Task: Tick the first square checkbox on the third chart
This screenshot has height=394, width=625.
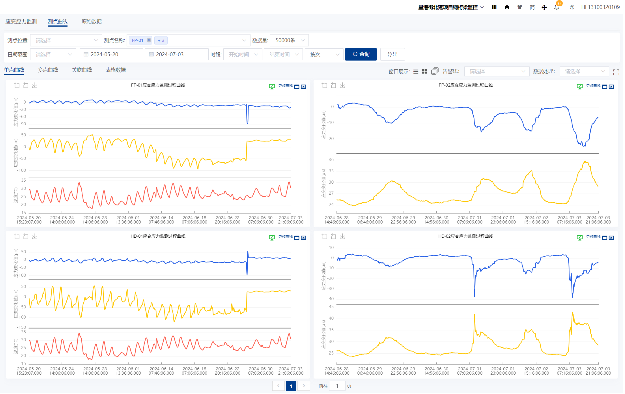Action: pyautogui.click(x=17, y=237)
